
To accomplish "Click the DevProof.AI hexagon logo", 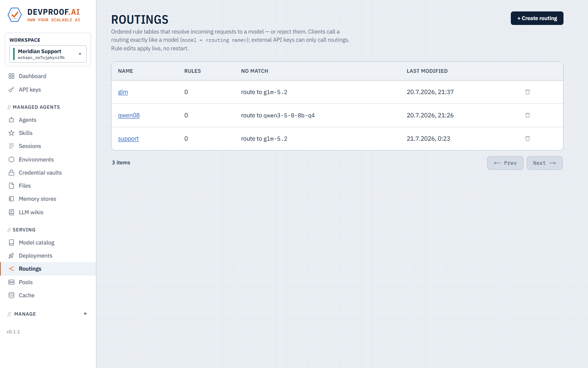I will click(15, 15).
